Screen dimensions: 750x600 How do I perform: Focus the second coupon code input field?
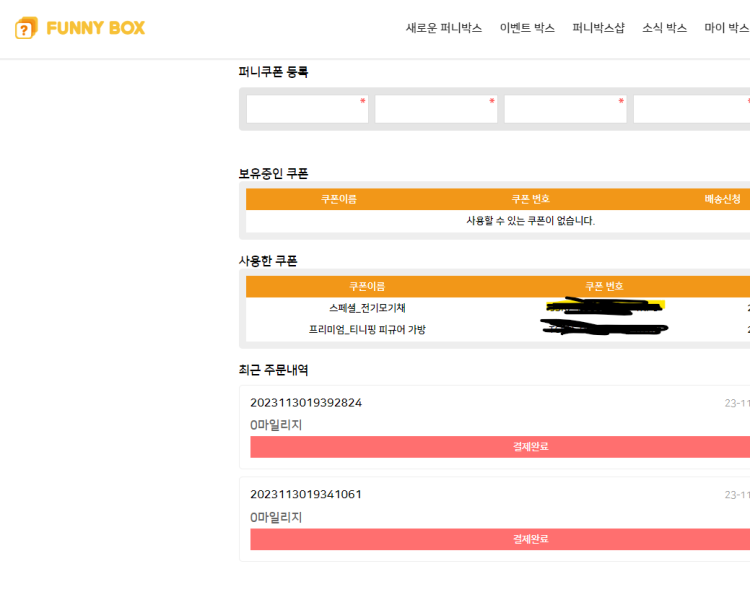[436, 109]
